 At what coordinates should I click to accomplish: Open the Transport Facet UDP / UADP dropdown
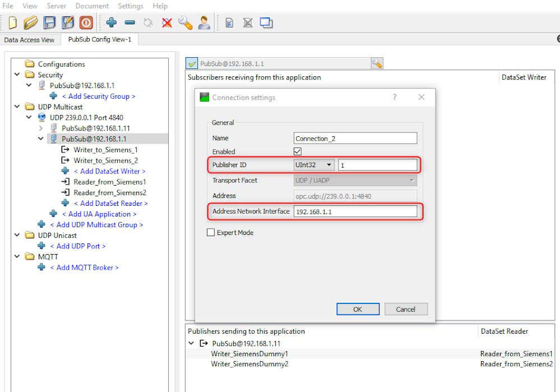[355, 181]
